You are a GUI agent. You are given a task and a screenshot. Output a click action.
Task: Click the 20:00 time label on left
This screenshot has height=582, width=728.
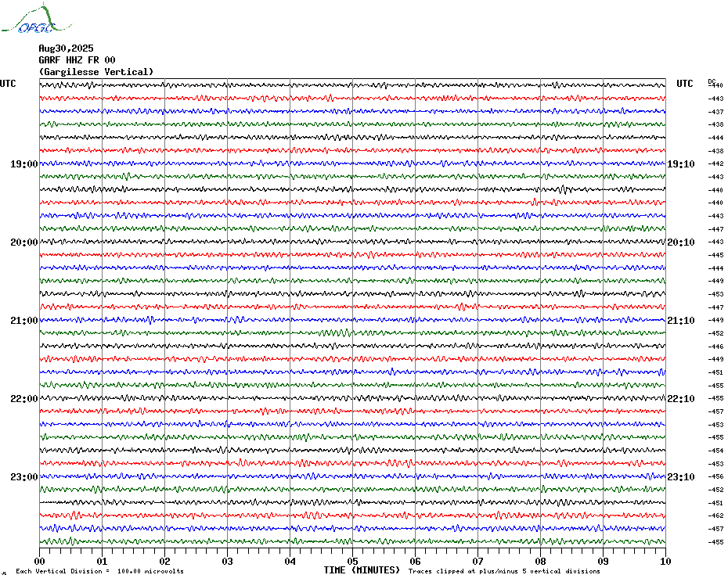tap(24, 242)
